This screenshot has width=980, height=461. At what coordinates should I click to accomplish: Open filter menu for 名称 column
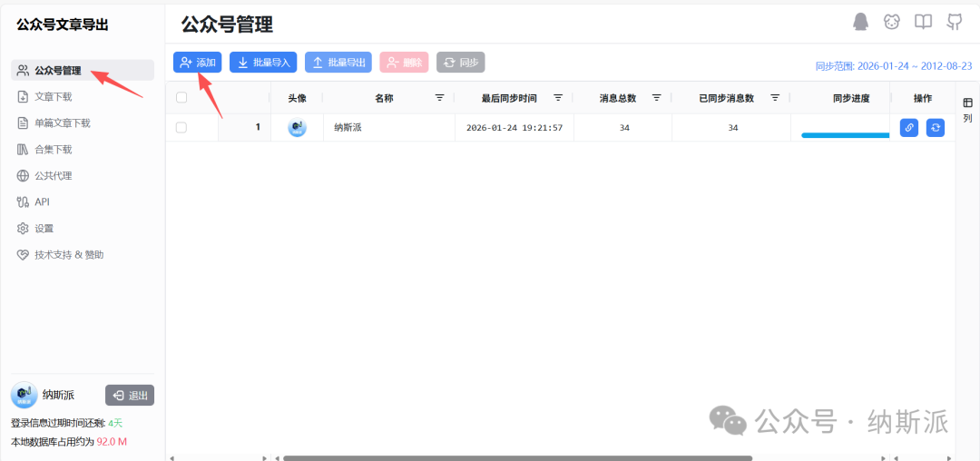click(x=440, y=98)
